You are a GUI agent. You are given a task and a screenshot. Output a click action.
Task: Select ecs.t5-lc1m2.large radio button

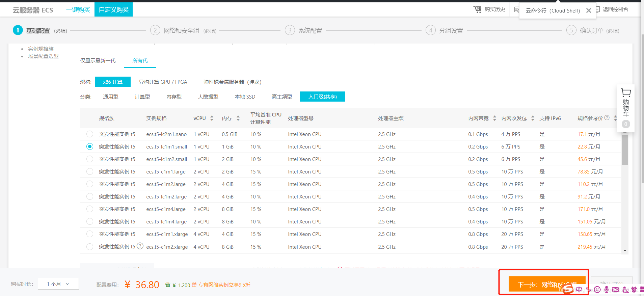click(90, 196)
